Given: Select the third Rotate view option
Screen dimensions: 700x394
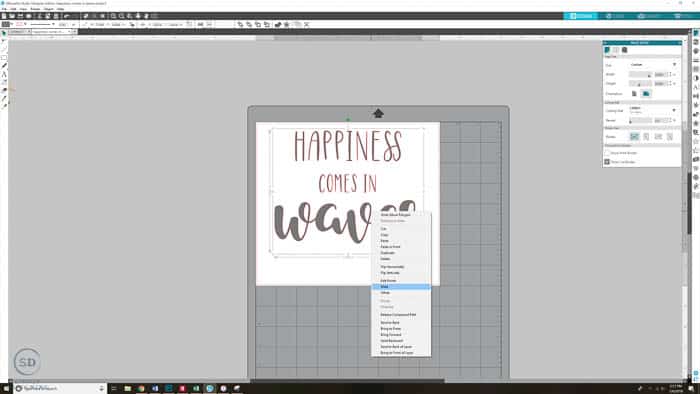Looking at the screenshot, I should pyautogui.click(x=658, y=137).
